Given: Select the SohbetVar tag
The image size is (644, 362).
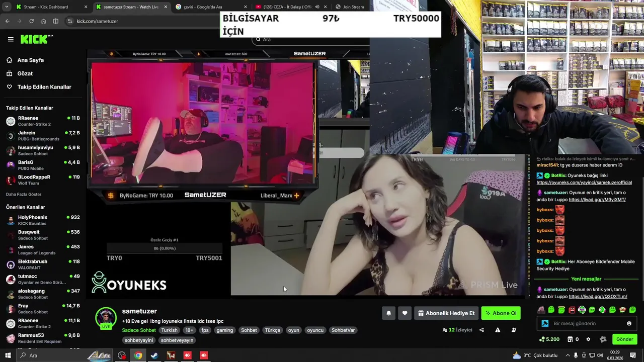Looking at the screenshot, I should (x=343, y=330).
